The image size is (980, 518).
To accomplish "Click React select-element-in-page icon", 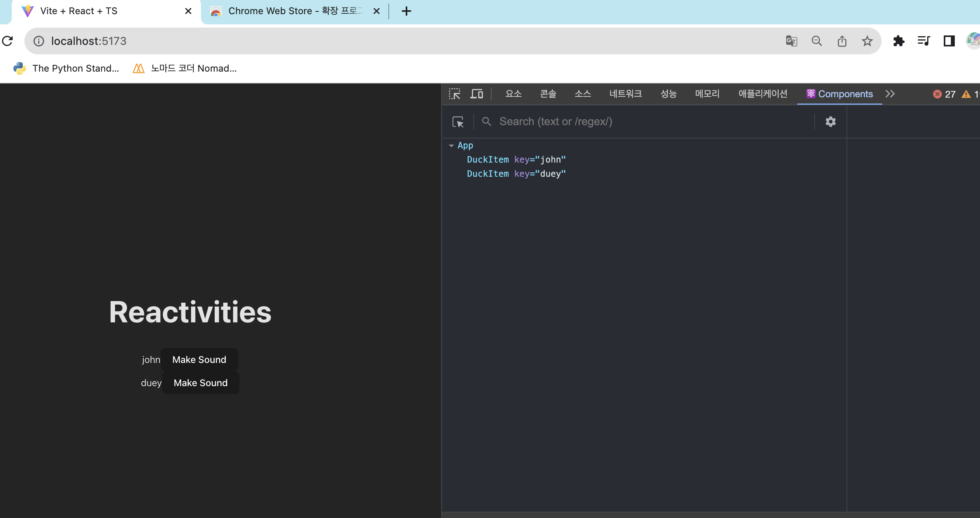I will tap(458, 122).
